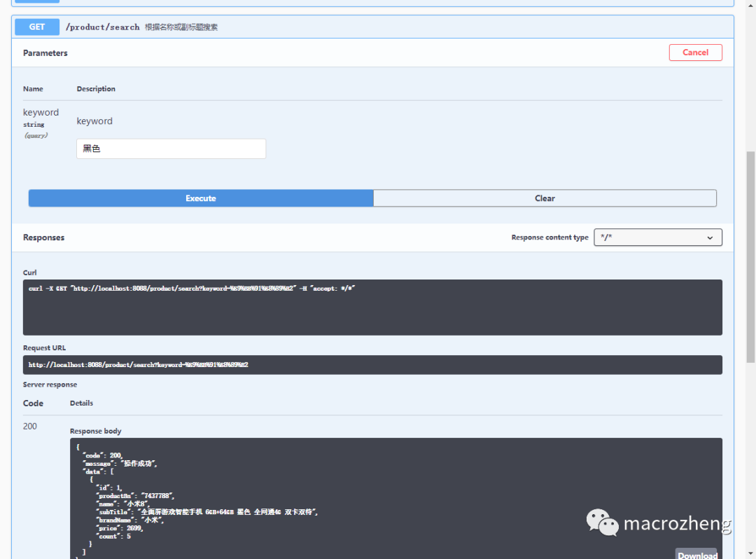Click the Clear button
This screenshot has height=559, width=756.
(x=545, y=198)
